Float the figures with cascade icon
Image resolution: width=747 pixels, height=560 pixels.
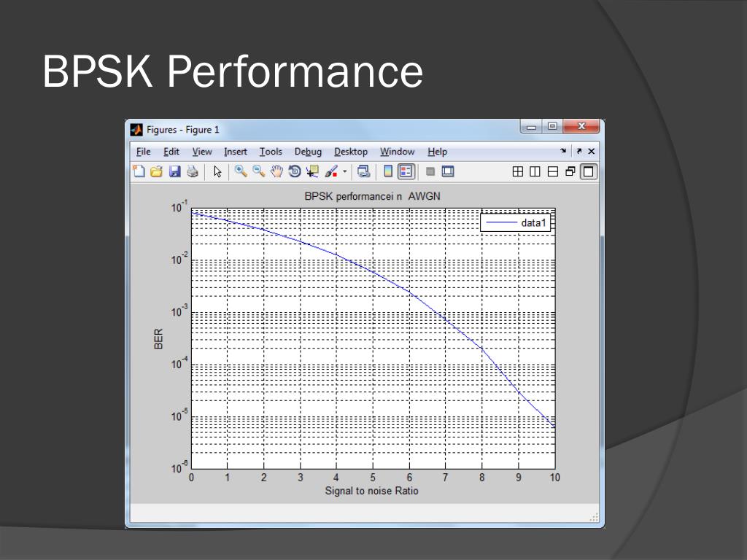pos(570,171)
